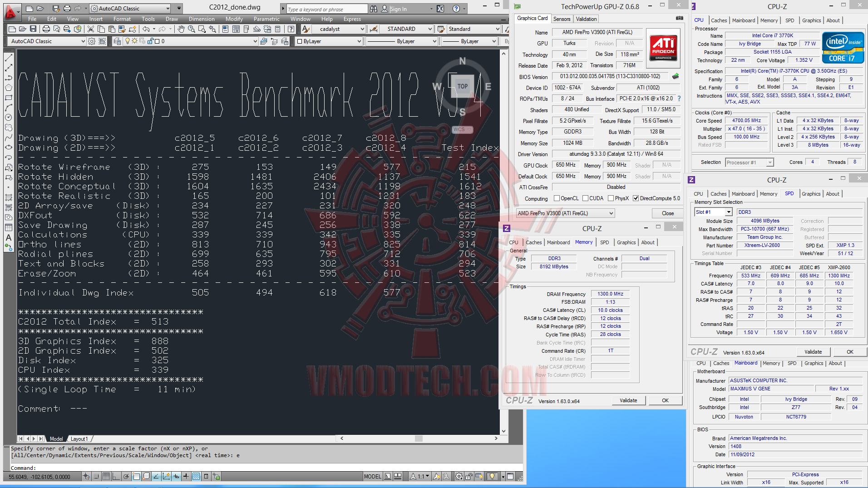Select the Line draw tool
This screenshot has height=488, width=868.
pyautogui.click(x=8, y=58)
